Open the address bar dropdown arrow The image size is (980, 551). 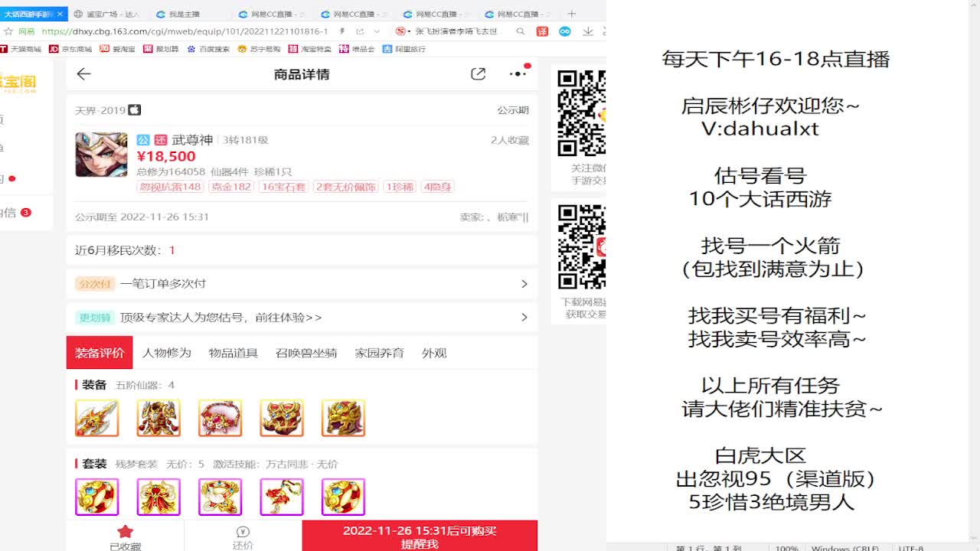click(x=377, y=31)
